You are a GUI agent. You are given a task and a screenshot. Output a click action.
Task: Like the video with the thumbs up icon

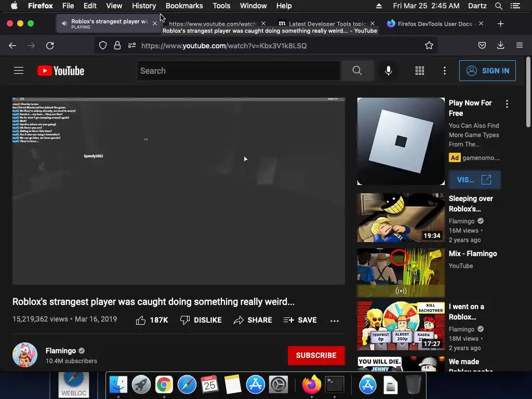coord(141,320)
